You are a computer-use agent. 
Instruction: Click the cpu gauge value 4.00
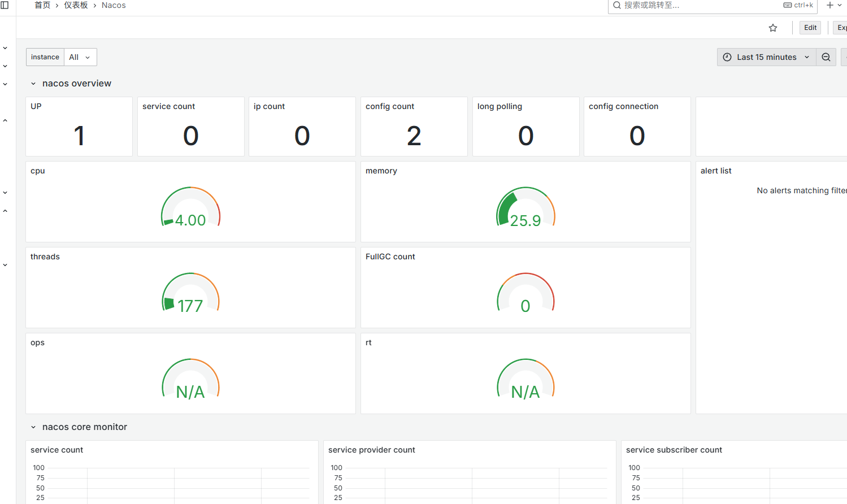190,220
